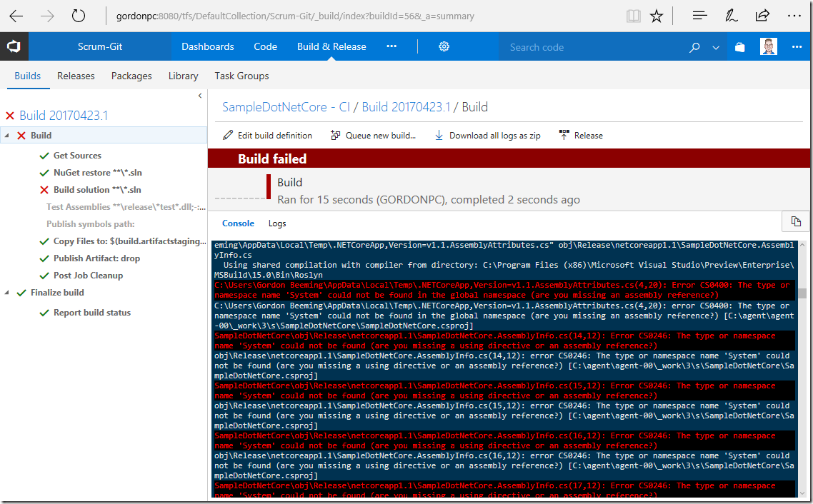Click the green check next to Get Sources
The image size is (813, 504).
(x=44, y=156)
